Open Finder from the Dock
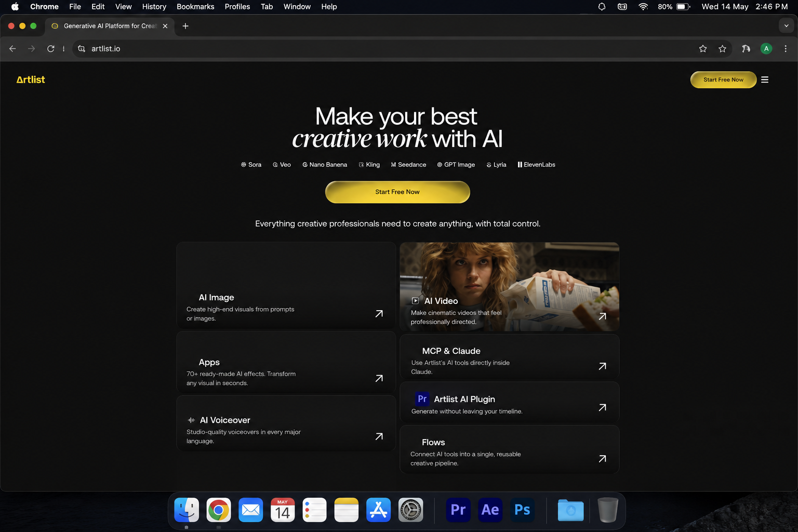Viewport: 798px width, 532px height. click(x=187, y=510)
